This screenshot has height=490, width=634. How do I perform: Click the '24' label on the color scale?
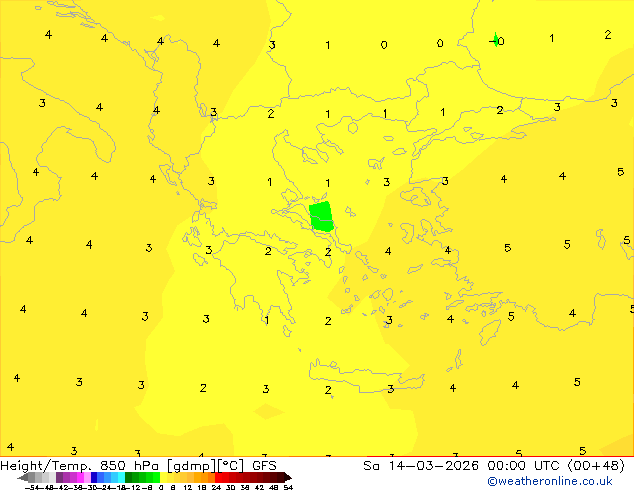216,487
